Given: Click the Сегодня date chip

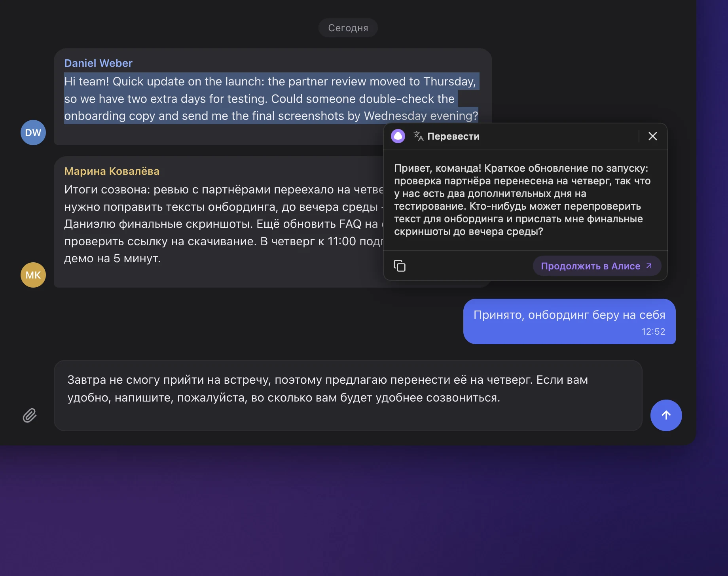Looking at the screenshot, I should point(348,28).
